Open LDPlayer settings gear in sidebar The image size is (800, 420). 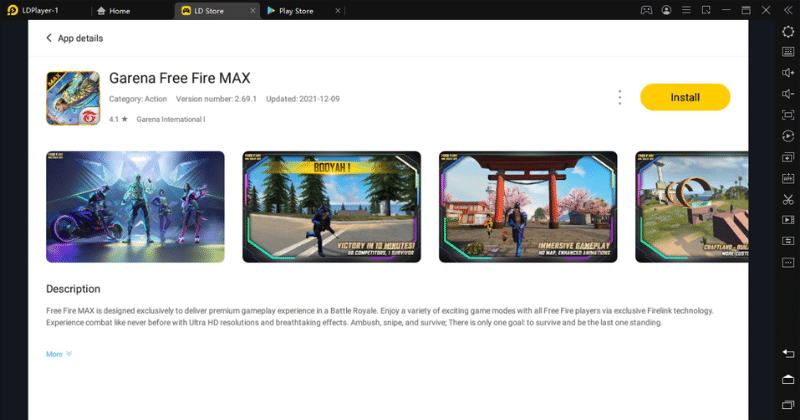pos(788,32)
